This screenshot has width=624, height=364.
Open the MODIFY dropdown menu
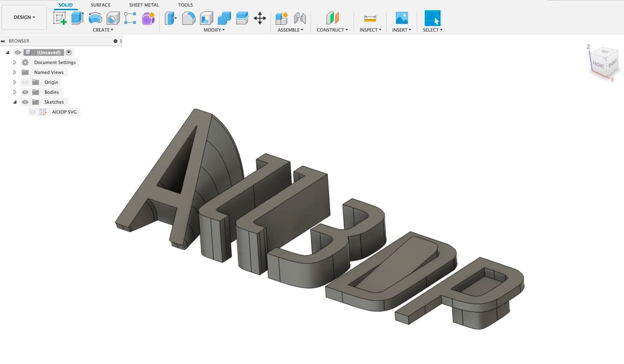click(214, 30)
